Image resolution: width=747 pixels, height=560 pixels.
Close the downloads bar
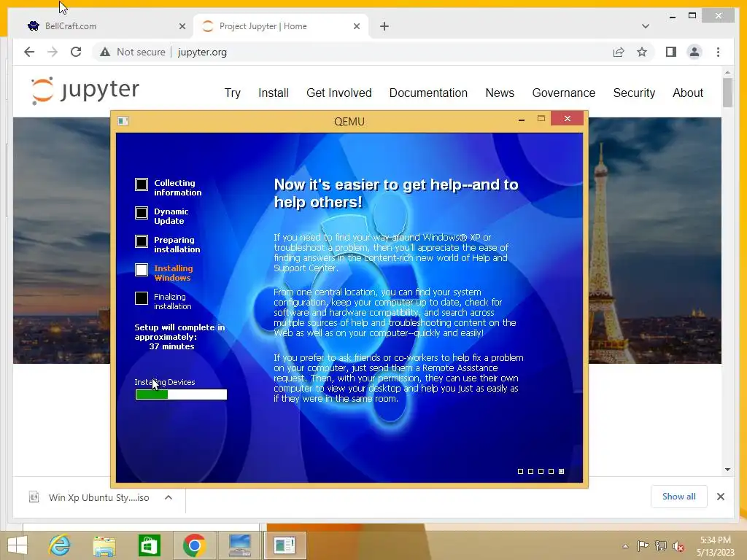tap(720, 497)
